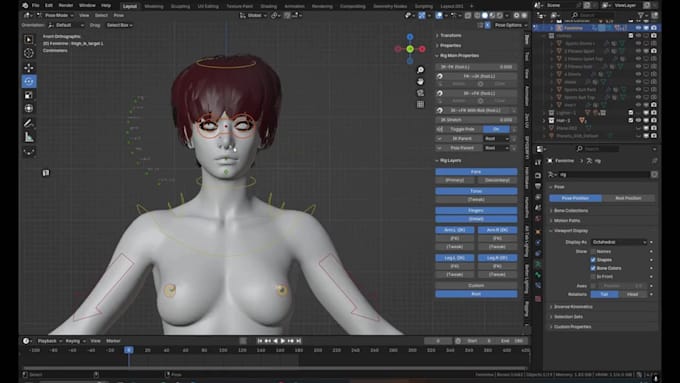The width and height of the screenshot is (680, 383).
Task: Open the outliner filter funnel icon
Action: [641, 15]
